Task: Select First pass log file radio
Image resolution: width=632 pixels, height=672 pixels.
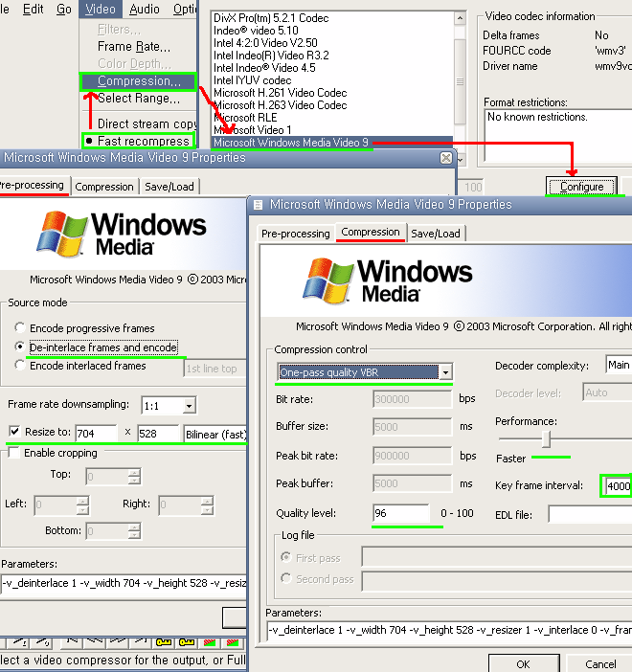Action: 286,557
